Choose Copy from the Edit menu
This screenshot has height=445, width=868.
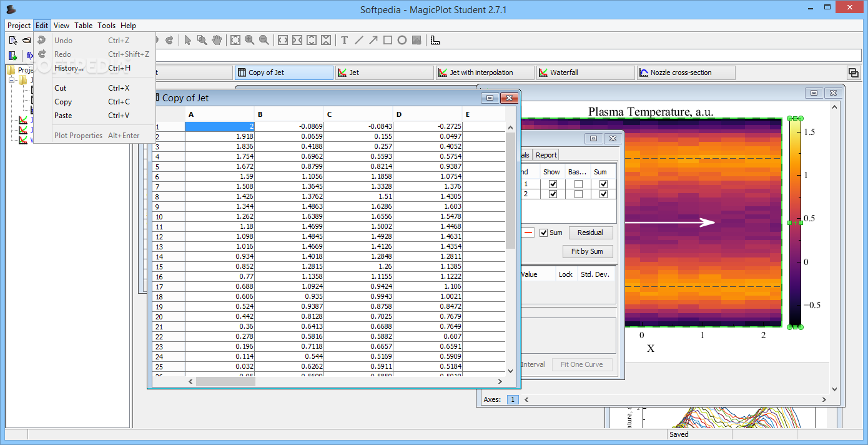point(95,102)
